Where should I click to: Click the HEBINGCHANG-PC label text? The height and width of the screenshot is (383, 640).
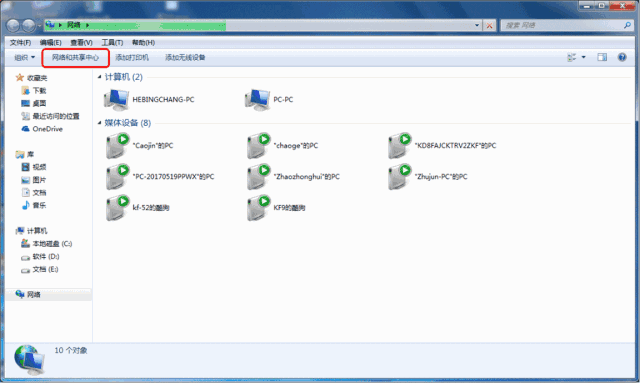coord(163,100)
